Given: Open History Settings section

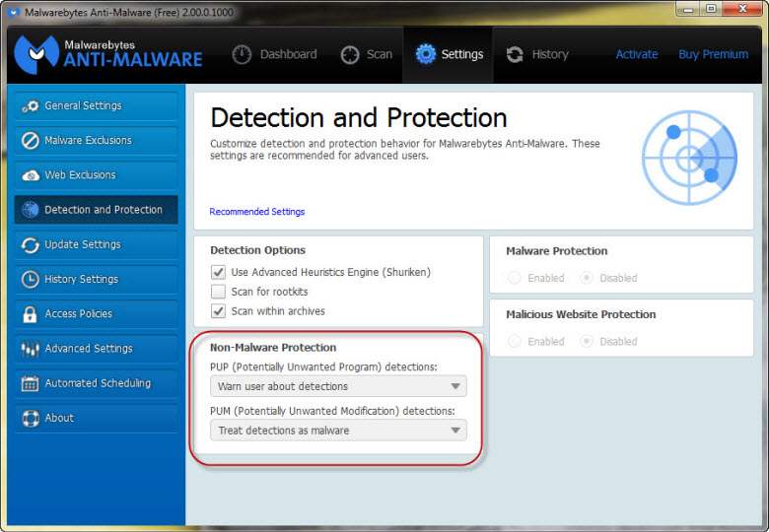Looking at the screenshot, I should coord(97,279).
